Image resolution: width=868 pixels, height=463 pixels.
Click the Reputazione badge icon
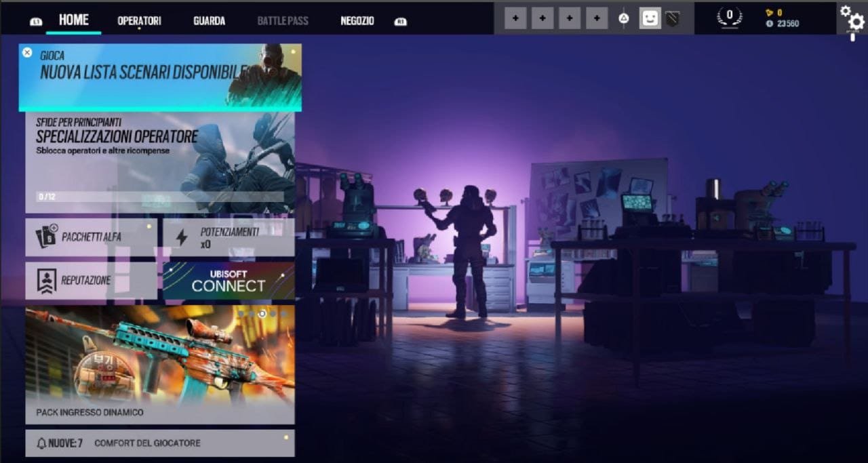tap(46, 281)
